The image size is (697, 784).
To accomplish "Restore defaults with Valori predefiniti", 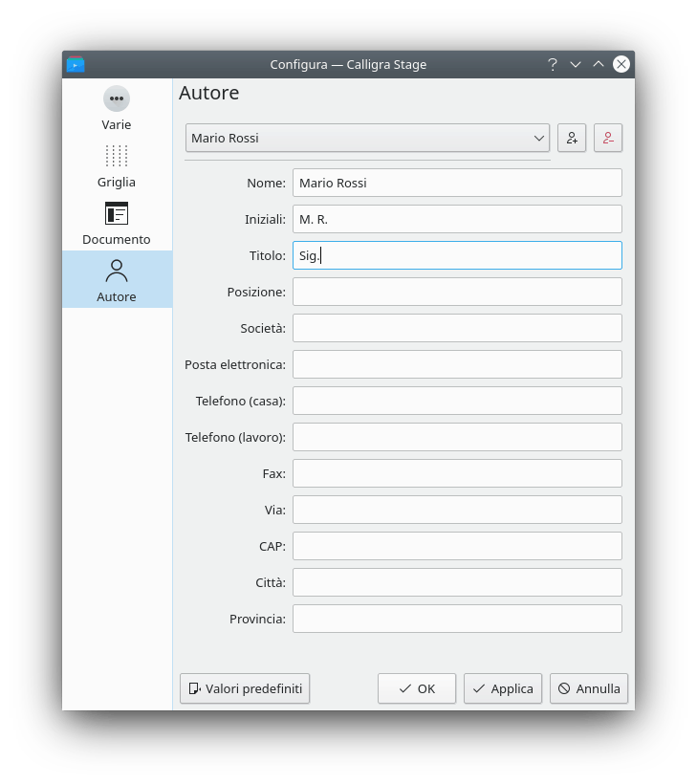I will pos(245,688).
